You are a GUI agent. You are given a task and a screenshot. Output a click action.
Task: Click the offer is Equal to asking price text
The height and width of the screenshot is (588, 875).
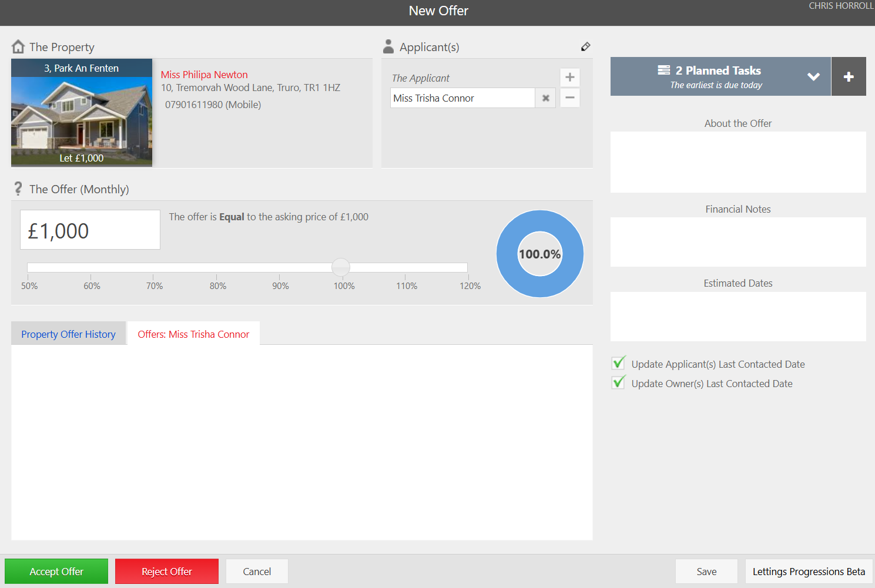pyautogui.click(x=269, y=217)
